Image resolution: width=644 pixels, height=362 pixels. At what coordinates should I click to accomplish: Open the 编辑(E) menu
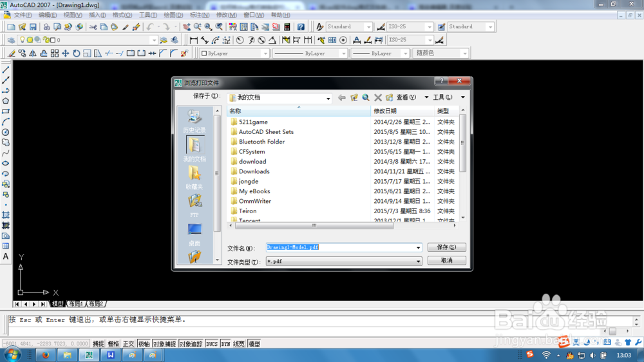point(48,15)
